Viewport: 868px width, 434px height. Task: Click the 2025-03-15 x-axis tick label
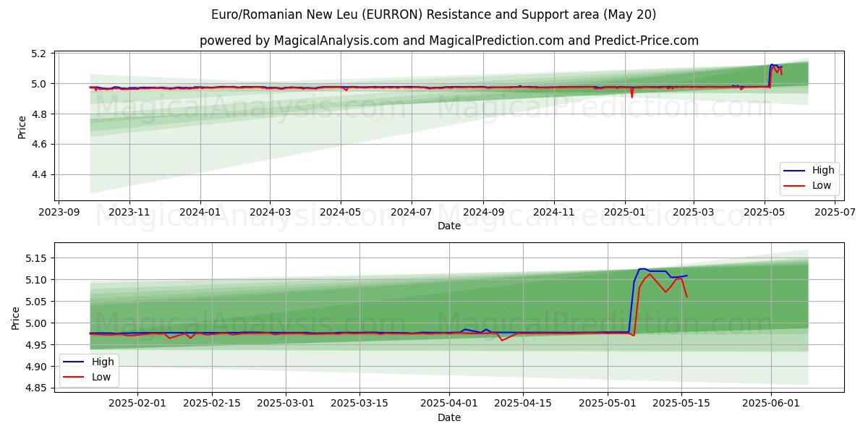(x=359, y=404)
